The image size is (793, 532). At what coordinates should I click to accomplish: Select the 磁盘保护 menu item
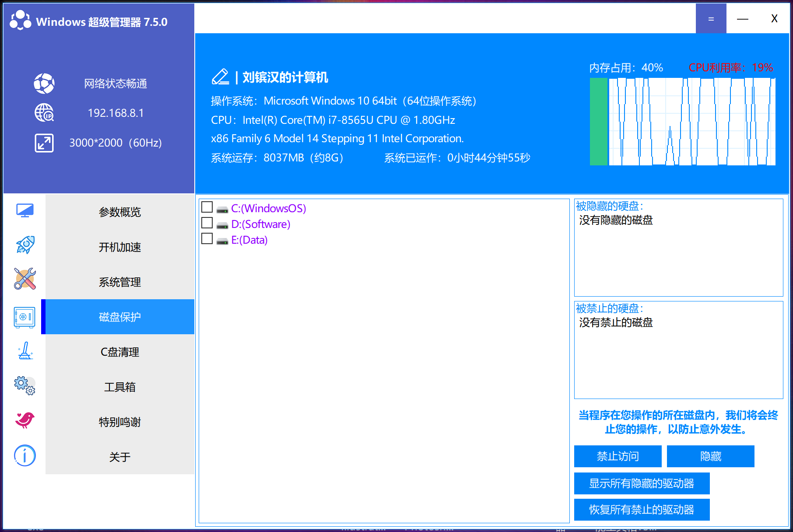pyautogui.click(x=120, y=317)
